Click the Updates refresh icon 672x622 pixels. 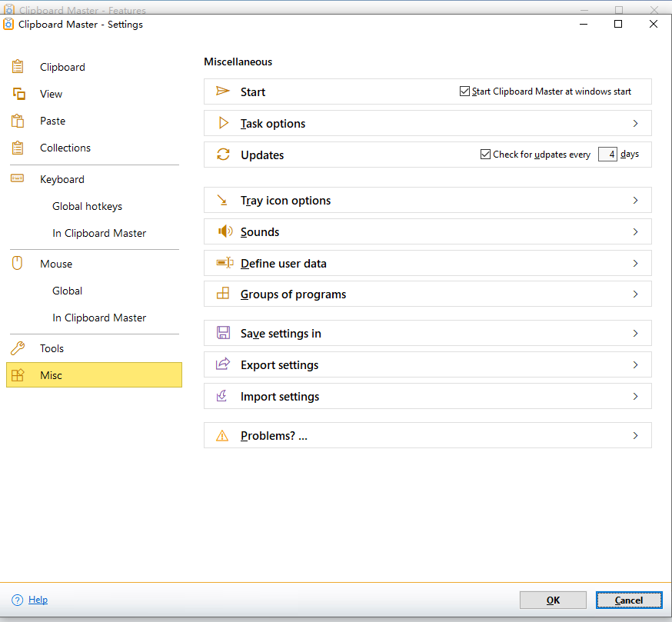(x=223, y=155)
